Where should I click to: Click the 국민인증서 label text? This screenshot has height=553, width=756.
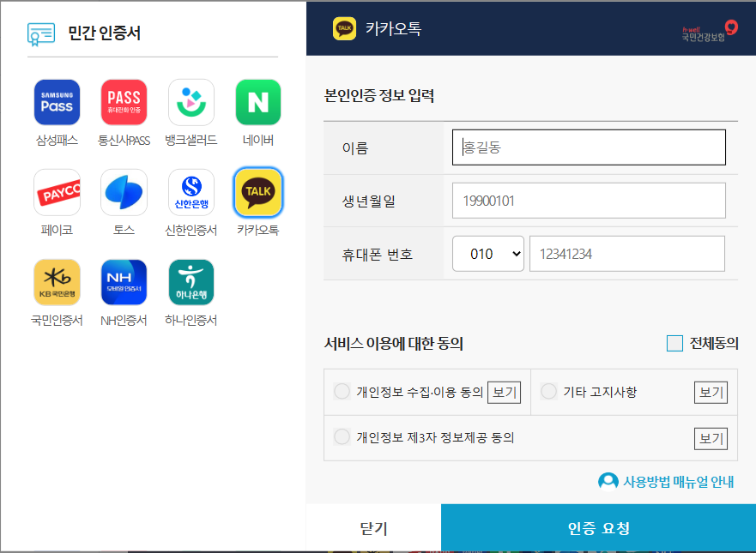[x=57, y=321]
